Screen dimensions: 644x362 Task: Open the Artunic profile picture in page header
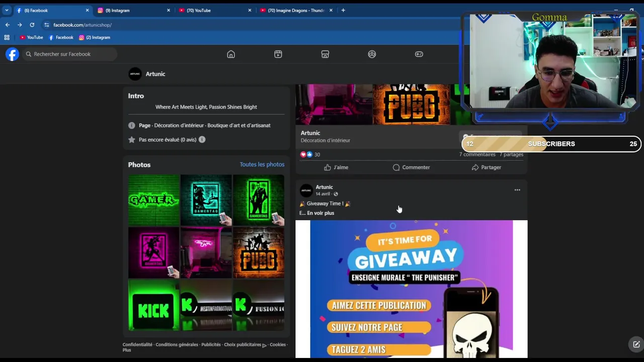pos(135,74)
